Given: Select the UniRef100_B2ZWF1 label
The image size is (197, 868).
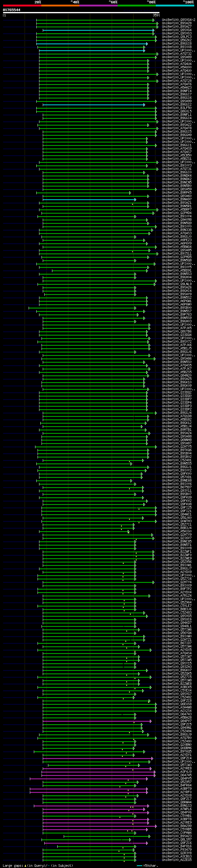Looking at the screenshot, I should (x=177, y=551).
